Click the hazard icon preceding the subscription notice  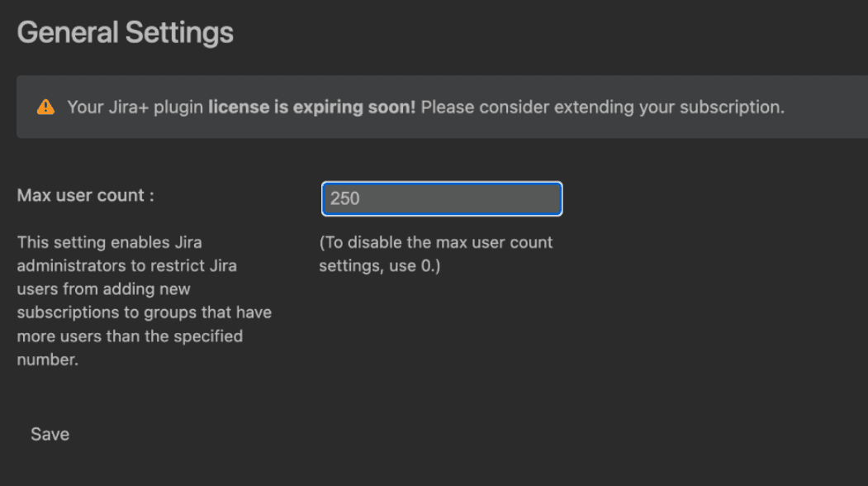[46, 106]
